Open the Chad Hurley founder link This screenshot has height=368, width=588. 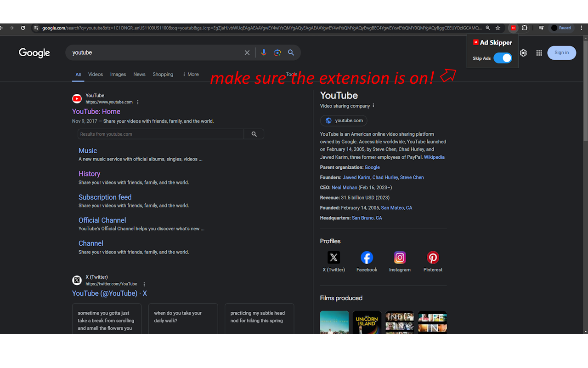385,178
